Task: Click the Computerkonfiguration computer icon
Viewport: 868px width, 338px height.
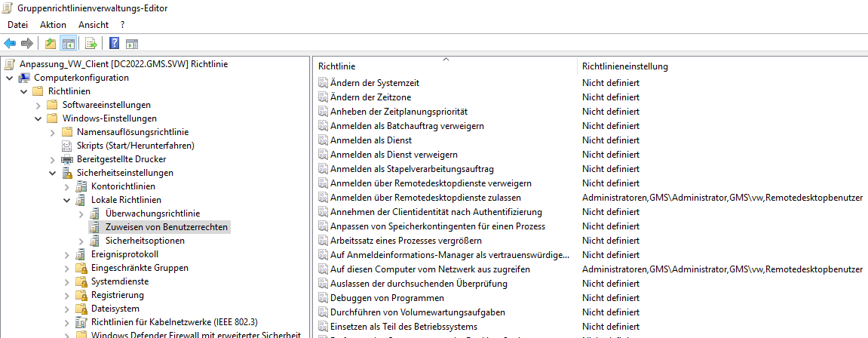Action: click(x=24, y=78)
